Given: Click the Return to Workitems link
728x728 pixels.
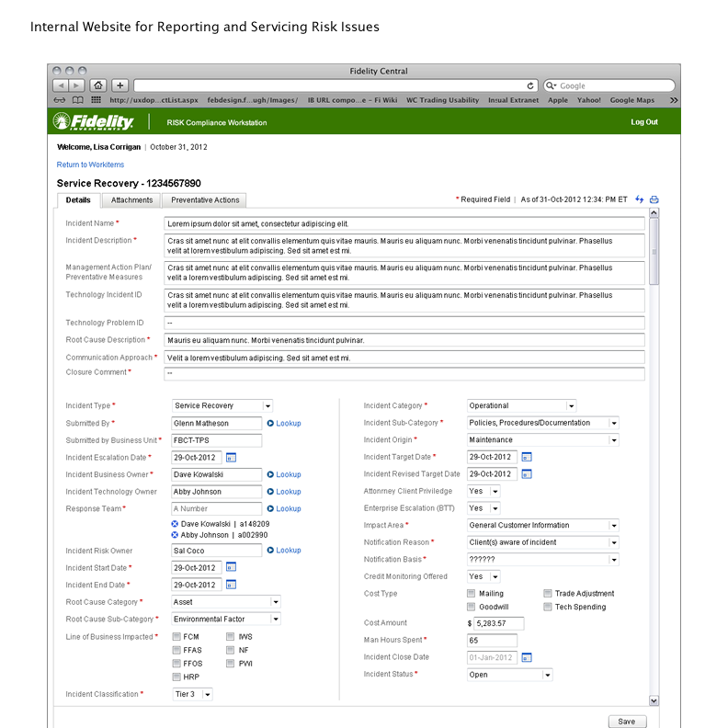Looking at the screenshot, I should [x=90, y=165].
